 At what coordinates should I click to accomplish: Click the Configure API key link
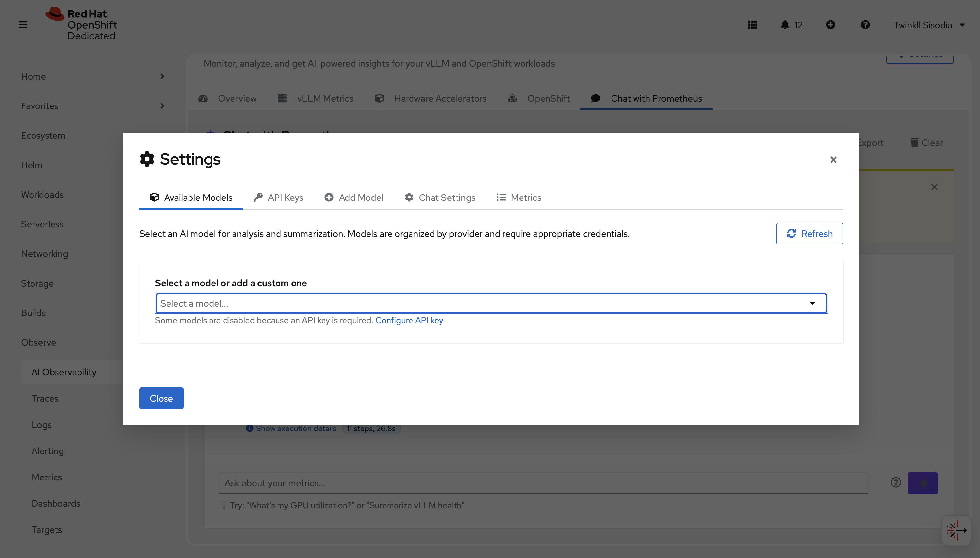409,320
